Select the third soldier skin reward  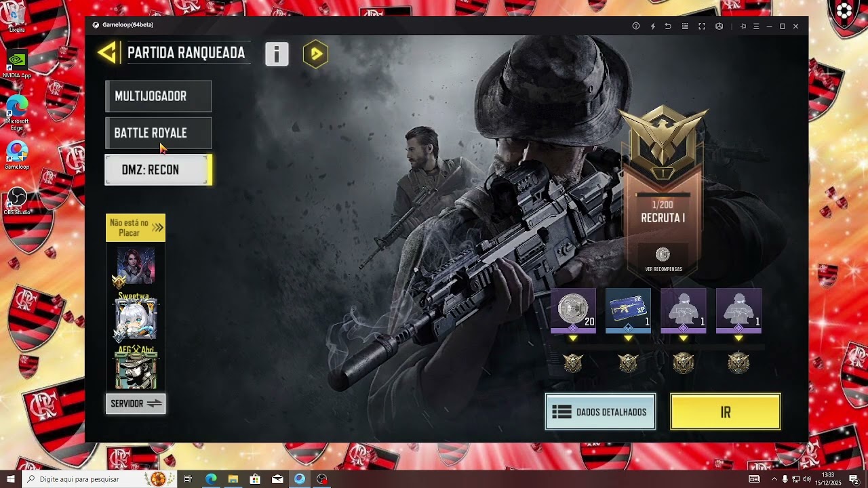(x=684, y=310)
